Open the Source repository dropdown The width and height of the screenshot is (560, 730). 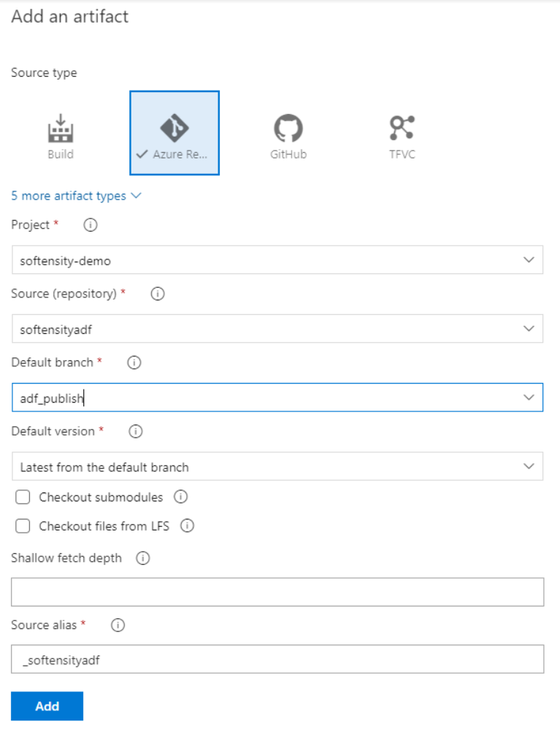[x=277, y=329]
